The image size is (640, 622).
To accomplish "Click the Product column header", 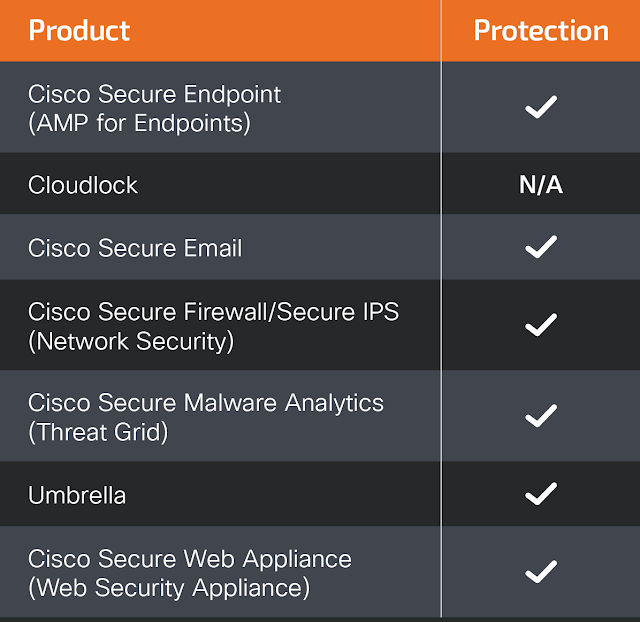I will pyautogui.click(x=79, y=30).
